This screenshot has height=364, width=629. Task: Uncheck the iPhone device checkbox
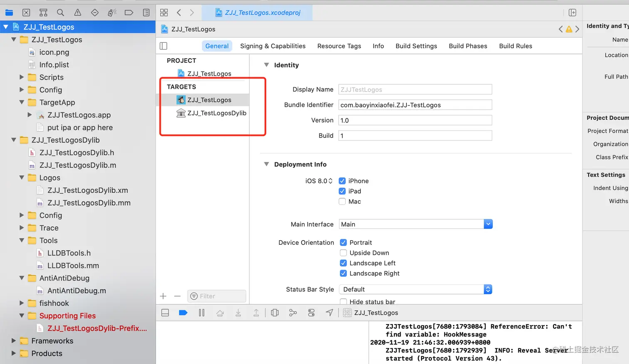coord(342,181)
